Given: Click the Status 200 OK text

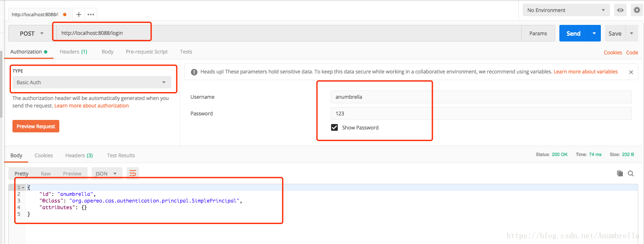Looking at the screenshot, I should (551, 154).
